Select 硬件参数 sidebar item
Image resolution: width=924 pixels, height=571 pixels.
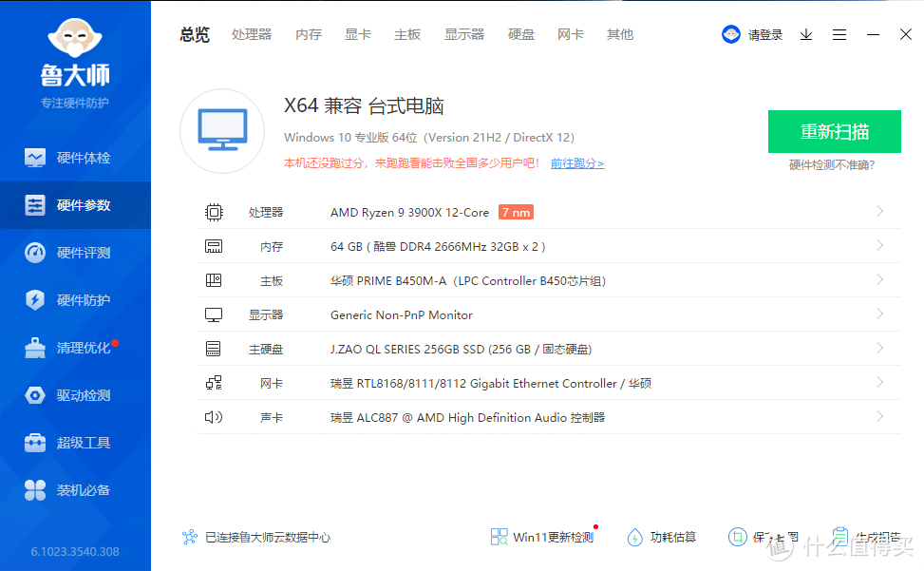(75, 205)
